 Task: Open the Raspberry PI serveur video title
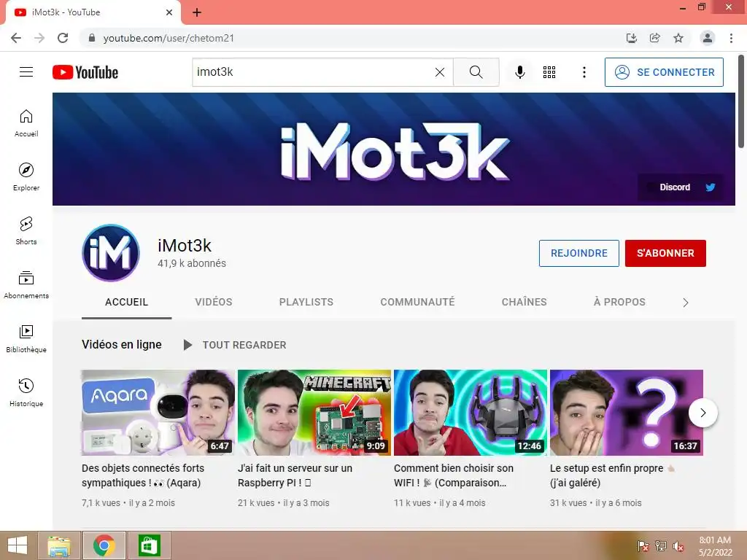point(295,475)
